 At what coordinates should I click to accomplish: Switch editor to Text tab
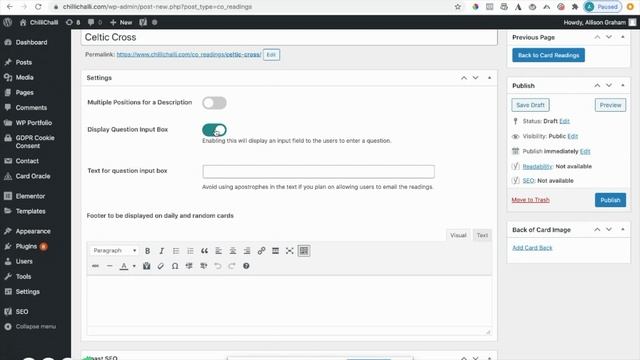tap(482, 235)
